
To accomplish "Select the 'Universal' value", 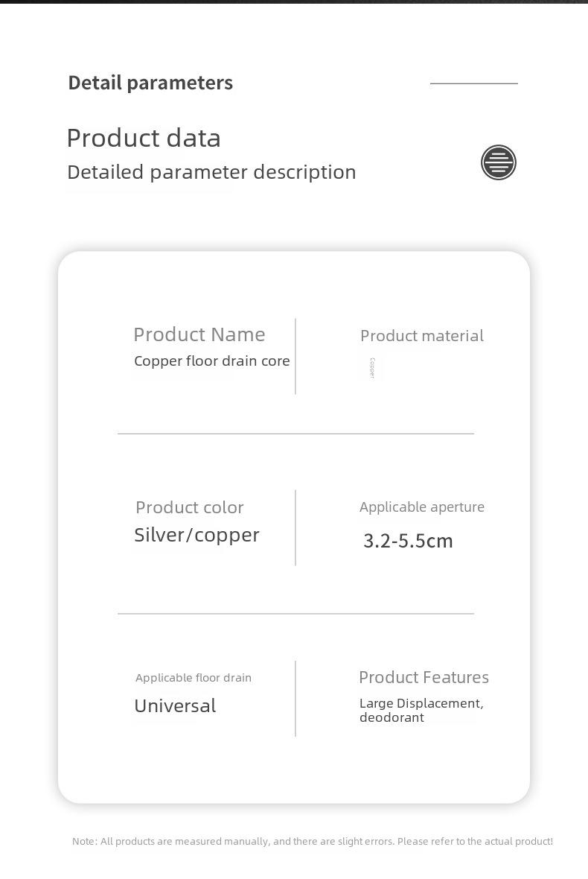I will coord(175,705).
